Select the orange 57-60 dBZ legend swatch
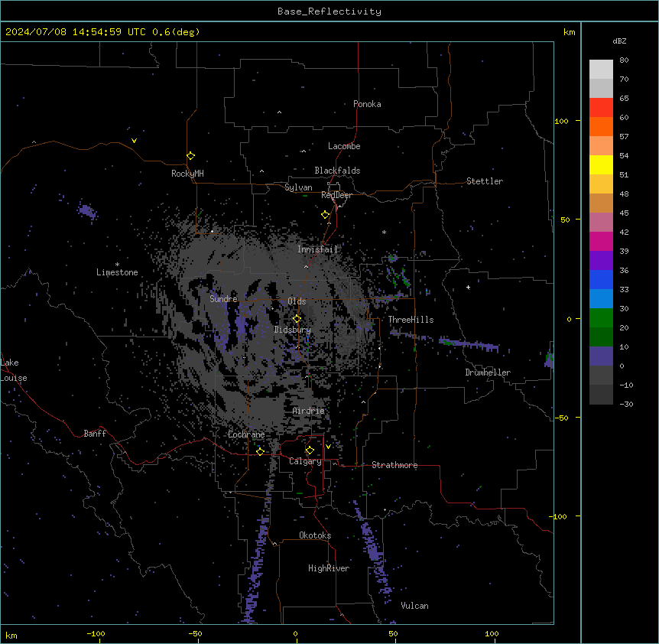This screenshot has height=644, width=659. click(601, 126)
